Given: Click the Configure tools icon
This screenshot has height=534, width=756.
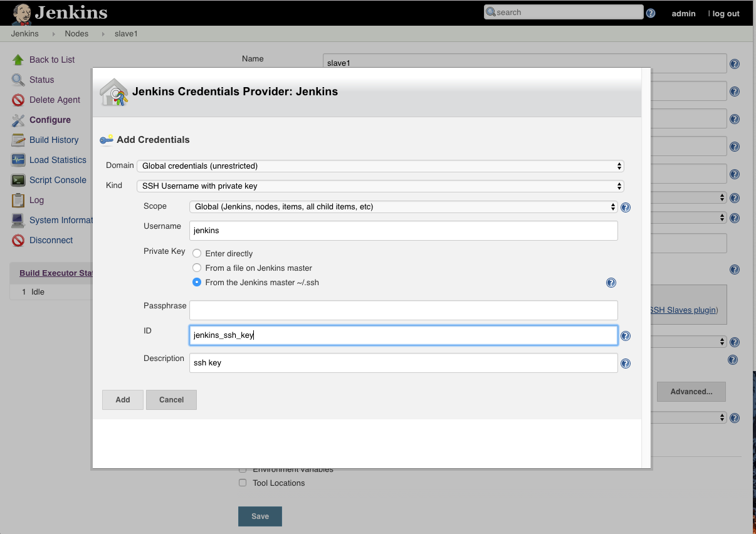Looking at the screenshot, I should click(x=18, y=120).
